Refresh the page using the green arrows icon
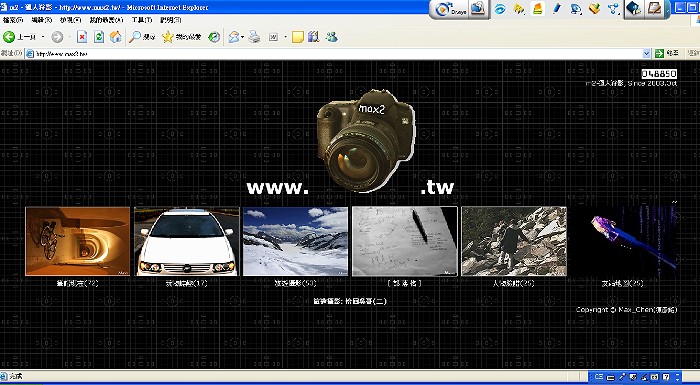The height and width of the screenshot is (385, 700). (99, 37)
